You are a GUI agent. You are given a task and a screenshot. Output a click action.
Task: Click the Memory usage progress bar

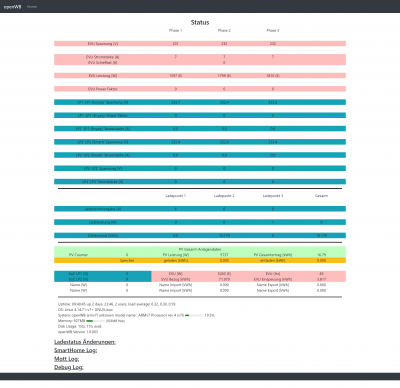(x=95, y=321)
